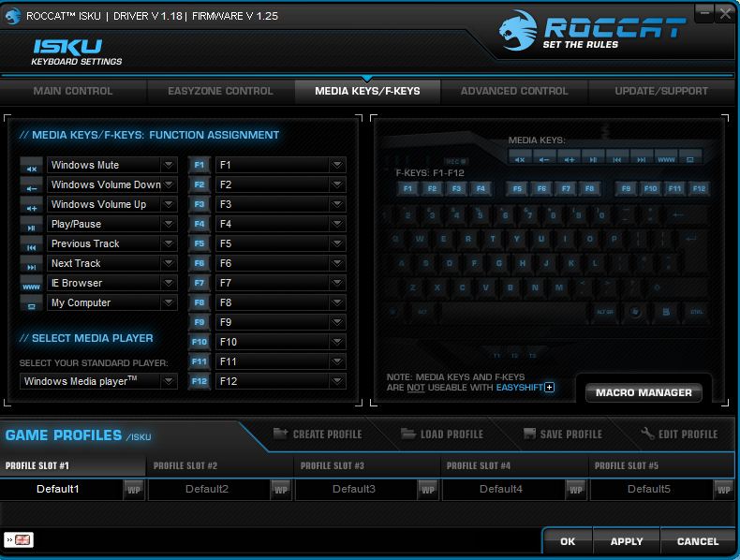Screen dimensions: 740x560
Task: Open the IE Browser assignment dropdown
Action: point(169,283)
